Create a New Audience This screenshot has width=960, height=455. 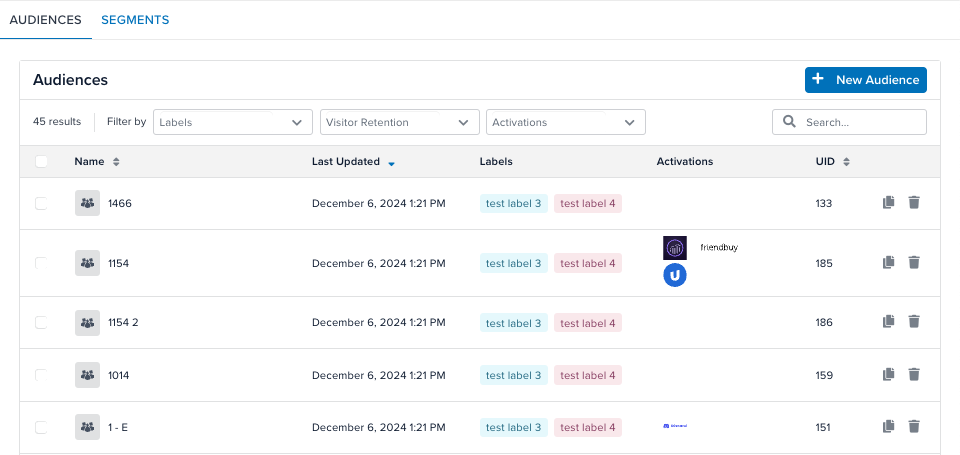(866, 80)
